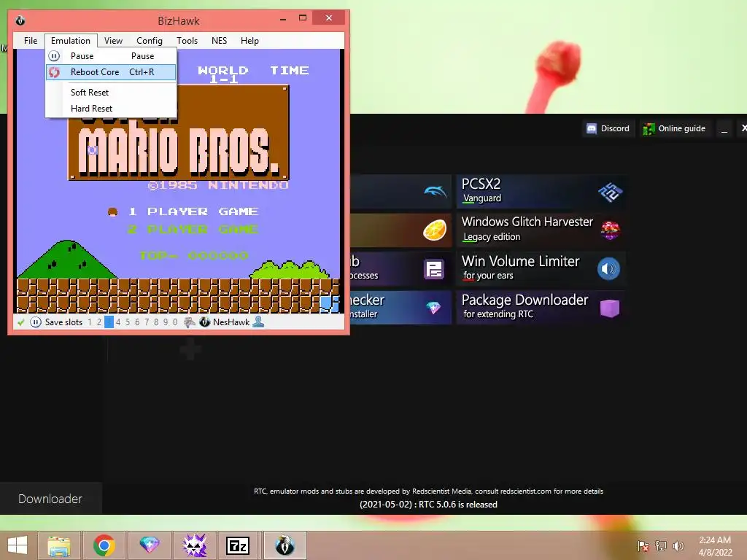The height and width of the screenshot is (560, 747).
Task: Click the network connection tray icon
Action: click(661, 546)
